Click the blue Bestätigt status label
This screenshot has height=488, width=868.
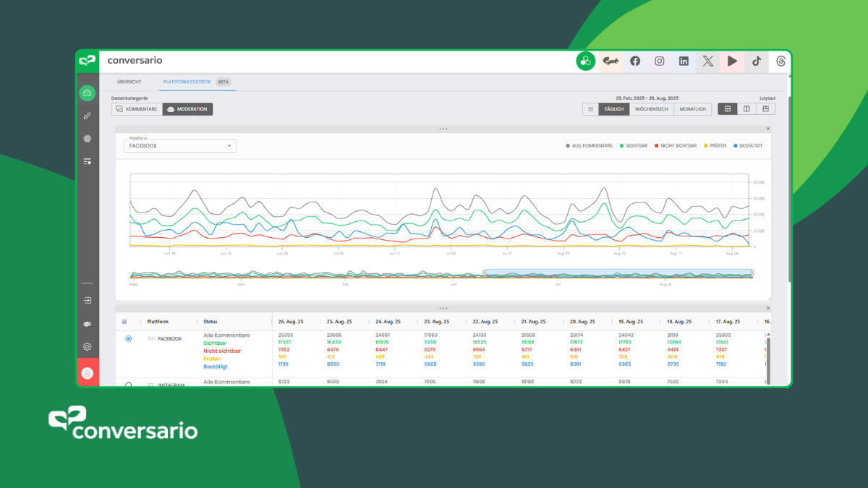coord(216,367)
